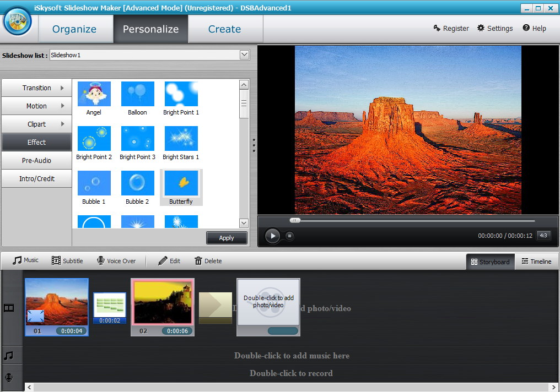Open the Create tab
Viewport: 560px width, 392px height.
pyautogui.click(x=225, y=28)
